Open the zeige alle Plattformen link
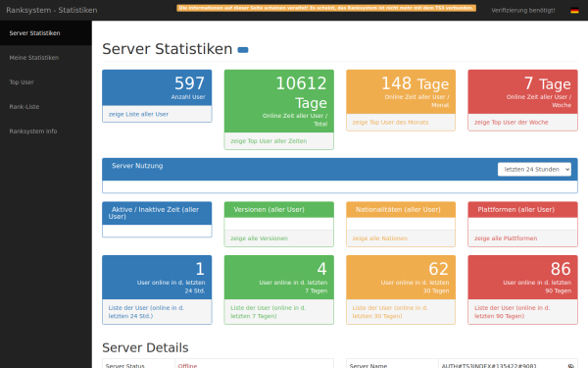Viewport: 588px width, 368px height. 506,238
